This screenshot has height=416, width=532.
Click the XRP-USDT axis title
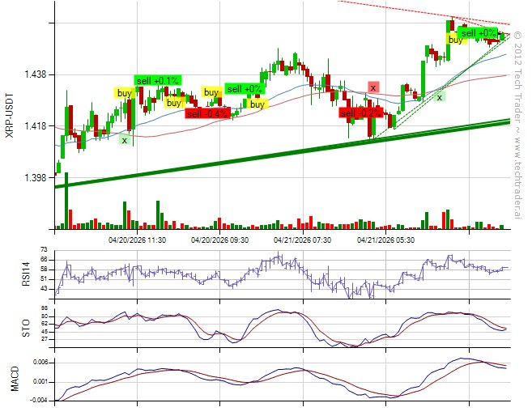[x=10, y=115]
